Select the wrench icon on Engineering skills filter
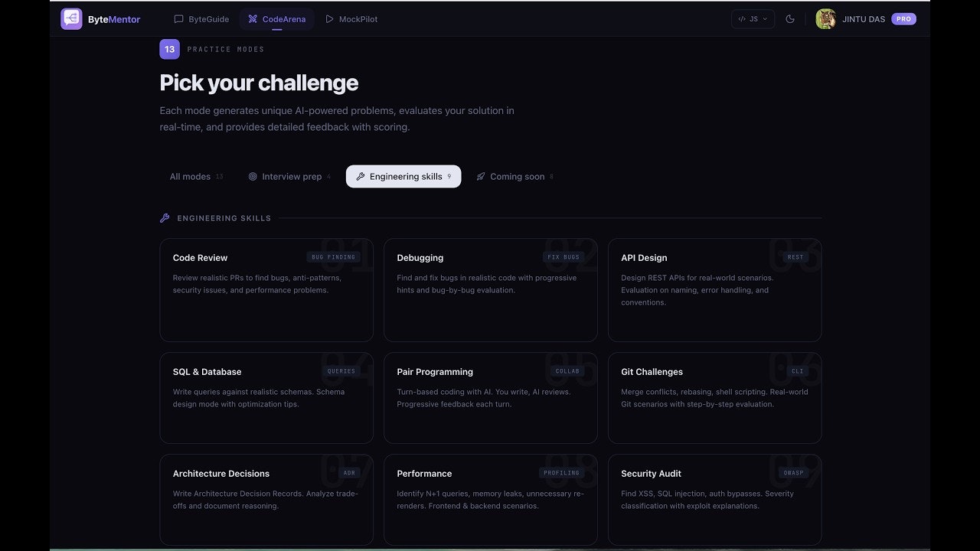The image size is (980, 551). coord(361,176)
